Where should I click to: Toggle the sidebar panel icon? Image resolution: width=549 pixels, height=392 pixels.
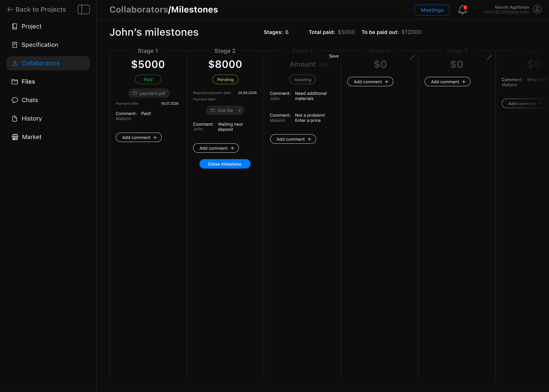click(x=84, y=9)
